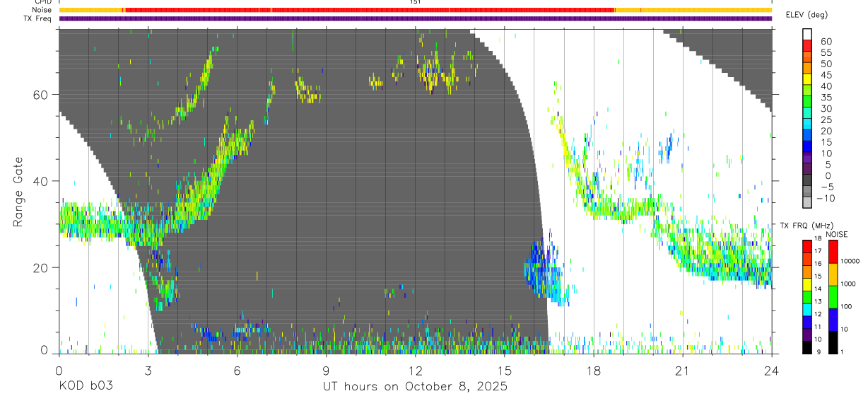This screenshot has width=868, height=401.
Task: Click purple TX Freq strip at top
Action: click(415, 18)
